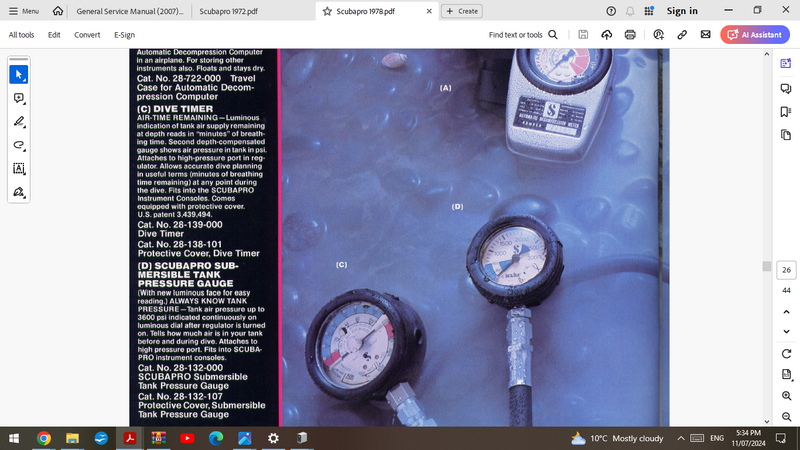
Task: Activate the add text box tool
Action: (x=19, y=168)
